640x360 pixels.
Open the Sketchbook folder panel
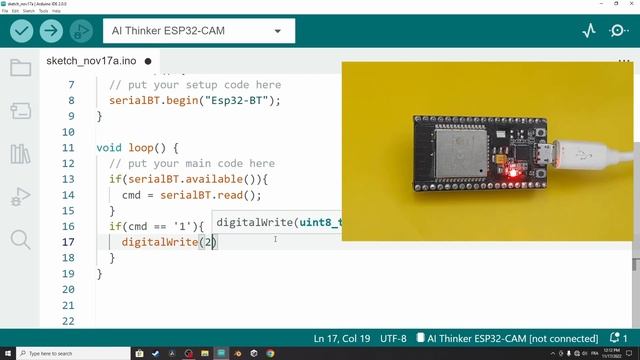(20, 67)
